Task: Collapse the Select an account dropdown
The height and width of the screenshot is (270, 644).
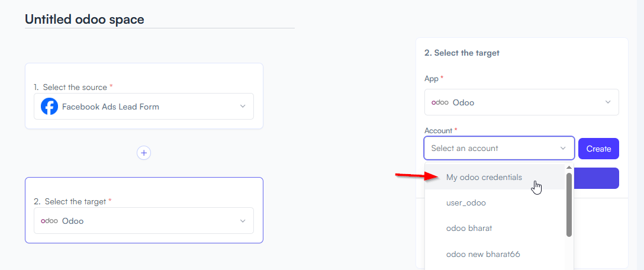Action: pyautogui.click(x=563, y=148)
